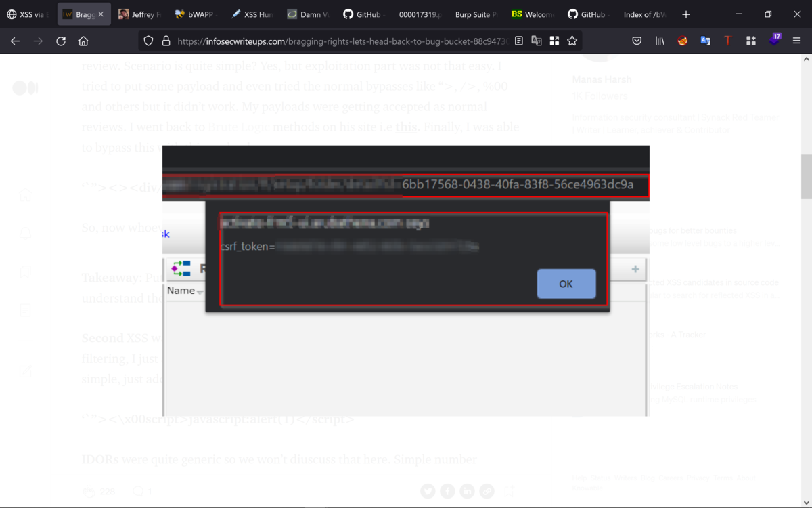Click the 6bb17568 token in URL bar image
812x508 pixels.
pos(518,184)
